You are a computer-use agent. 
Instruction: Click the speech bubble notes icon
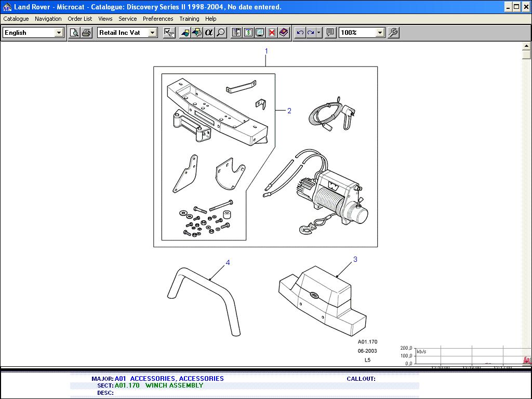[x=330, y=32]
